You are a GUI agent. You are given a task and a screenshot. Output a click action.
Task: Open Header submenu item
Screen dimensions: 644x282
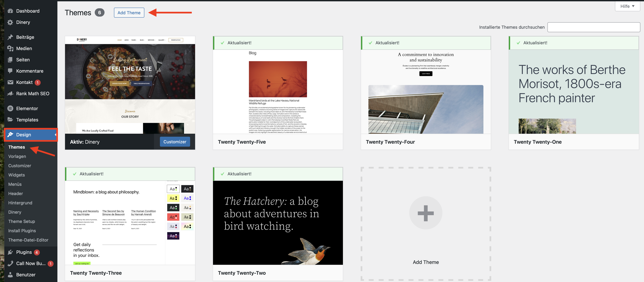coord(15,193)
